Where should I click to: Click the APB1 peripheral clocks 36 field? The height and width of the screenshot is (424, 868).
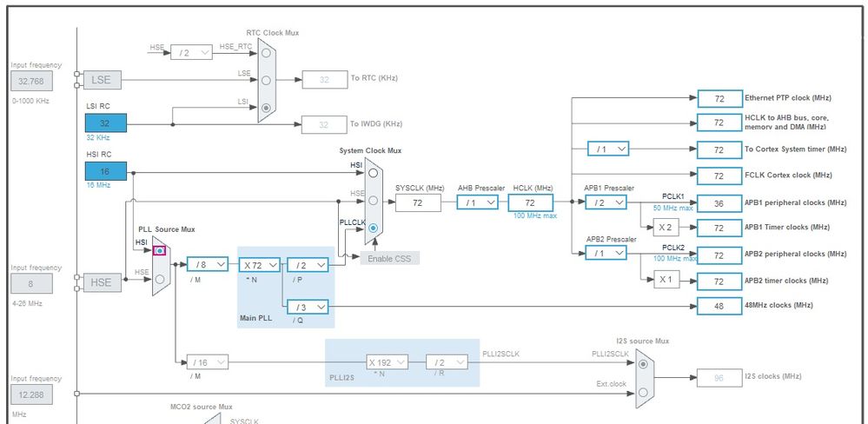click(719, 203)
